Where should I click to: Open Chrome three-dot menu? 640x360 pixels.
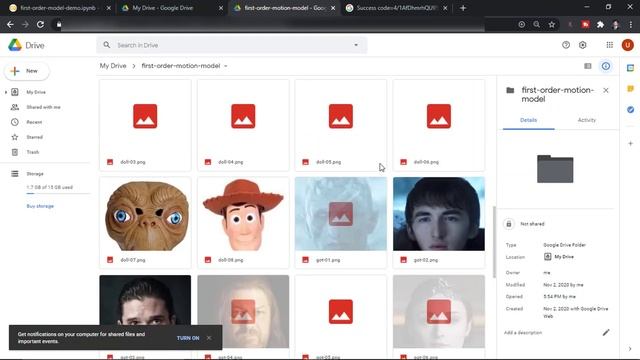point(631,24)
